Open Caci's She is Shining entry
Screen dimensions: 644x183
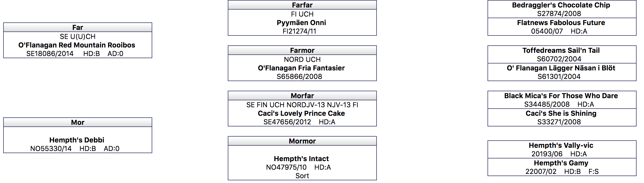[x=561, y=113]
